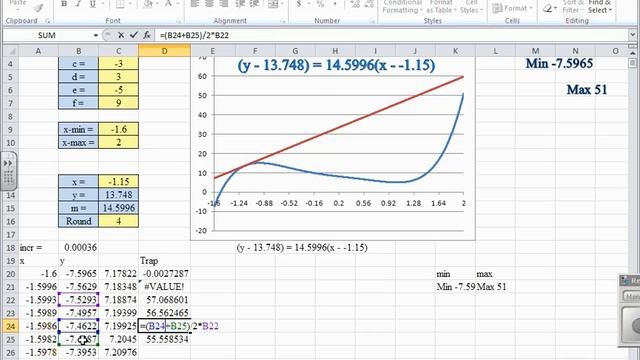Screen dimensions: 640x360
Task: Confirm the formula with the checkmark
Action: tap(133, 36)
